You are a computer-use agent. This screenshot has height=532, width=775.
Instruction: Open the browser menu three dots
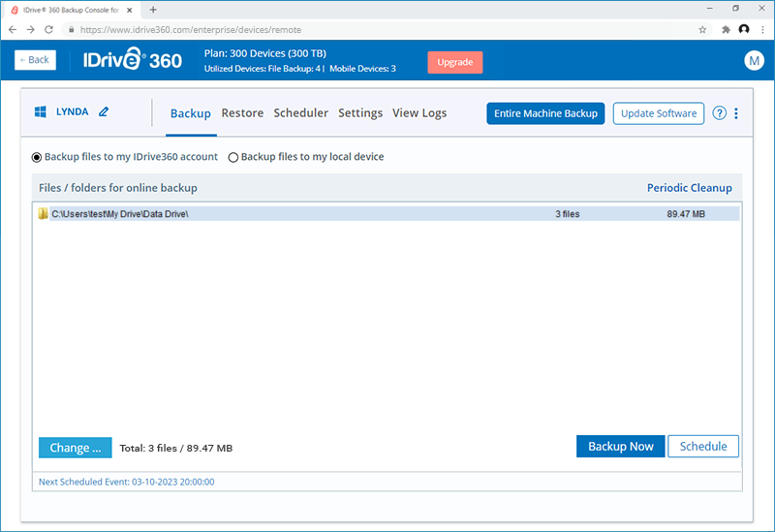tap(762, 30)
